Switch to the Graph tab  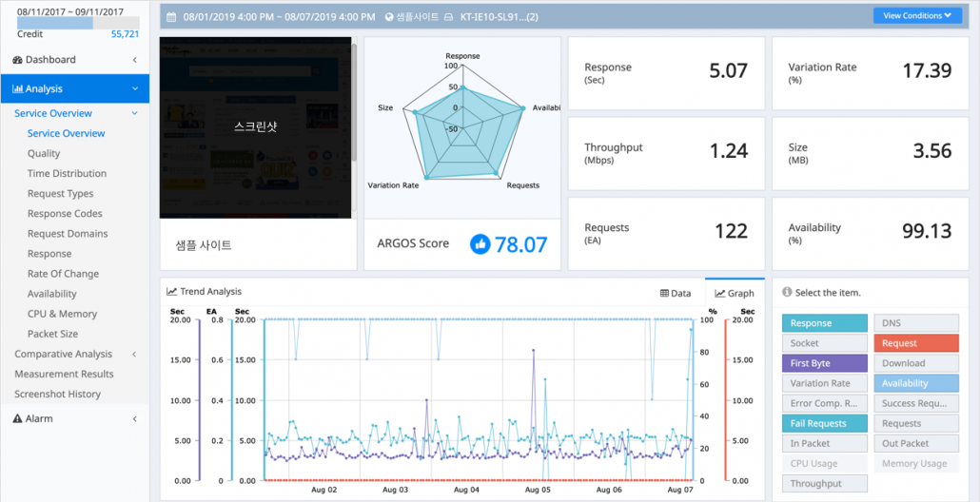coord(735,294)
